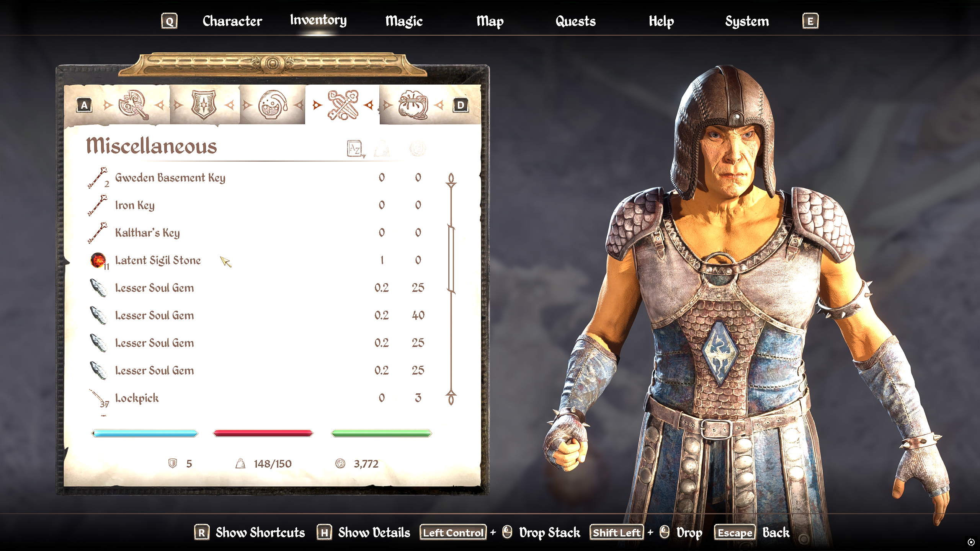Viewport: 980px width, 551px height.
Task: Open the All Items sack category icon
Action: [x=413, y=105]
